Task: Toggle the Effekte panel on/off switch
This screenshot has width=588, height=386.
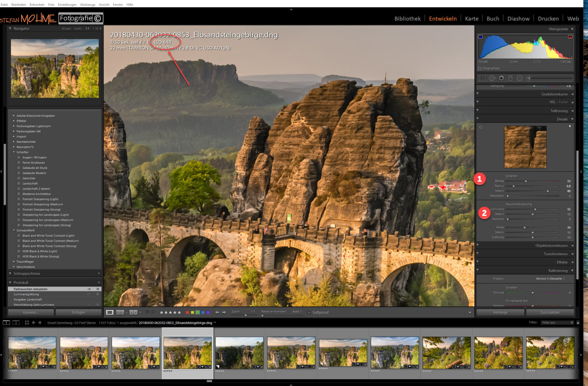Action: coord(478,262)
